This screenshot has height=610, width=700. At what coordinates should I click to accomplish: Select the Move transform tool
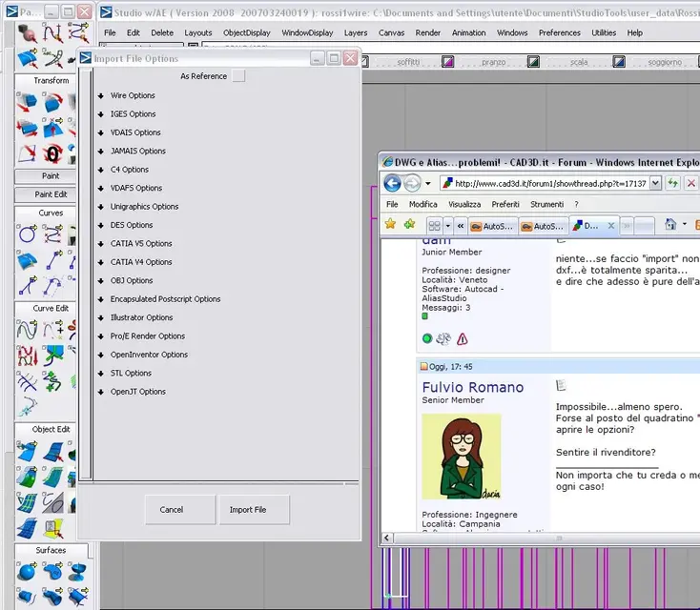click(28, 102)
